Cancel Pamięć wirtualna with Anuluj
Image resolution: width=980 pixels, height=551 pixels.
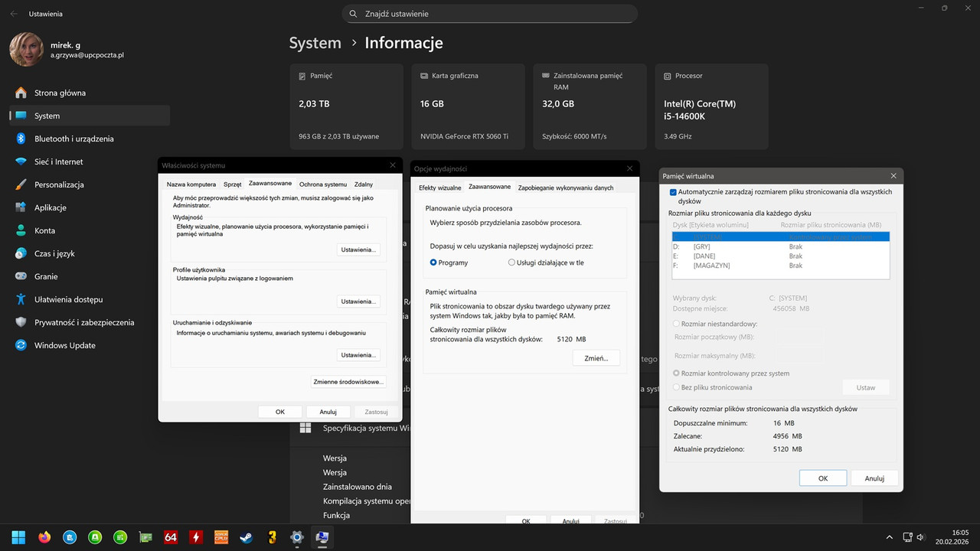[x=874, y=478]
